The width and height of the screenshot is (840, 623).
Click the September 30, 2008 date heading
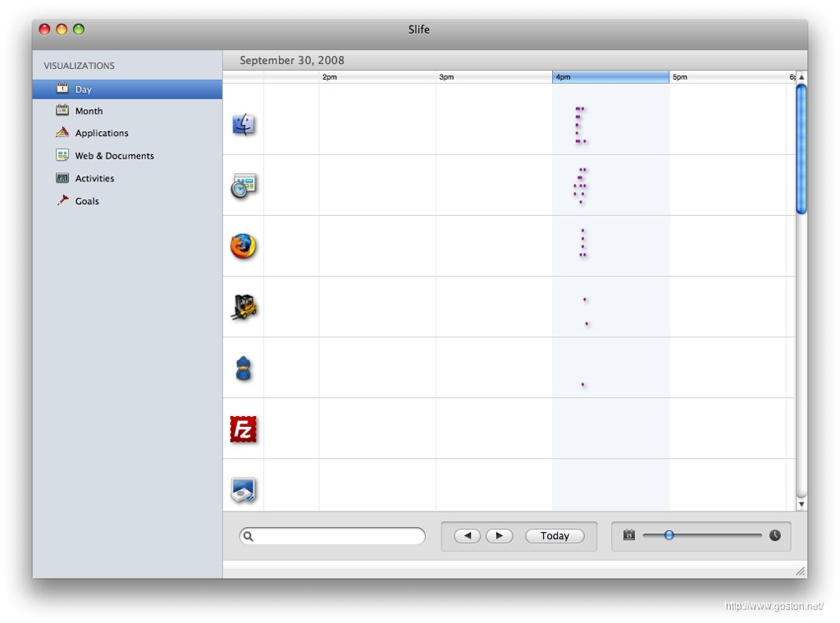pos(292,60)
